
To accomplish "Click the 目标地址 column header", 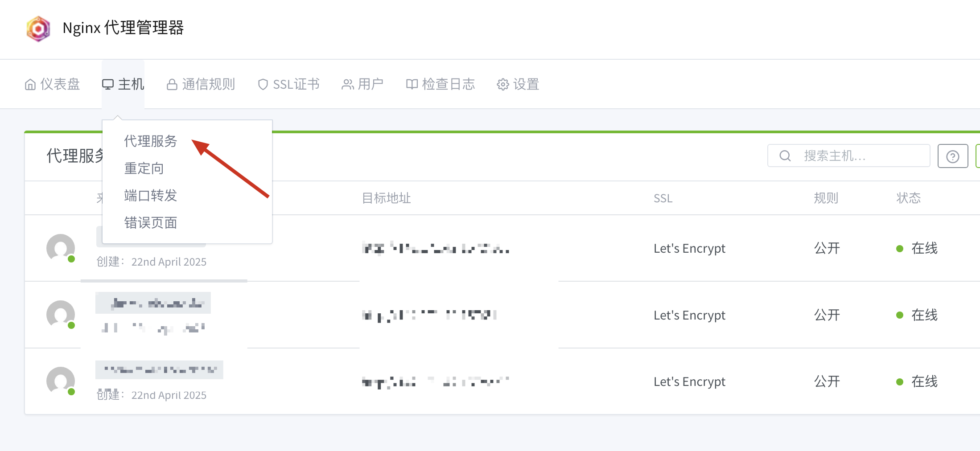I will click(386, 198).
